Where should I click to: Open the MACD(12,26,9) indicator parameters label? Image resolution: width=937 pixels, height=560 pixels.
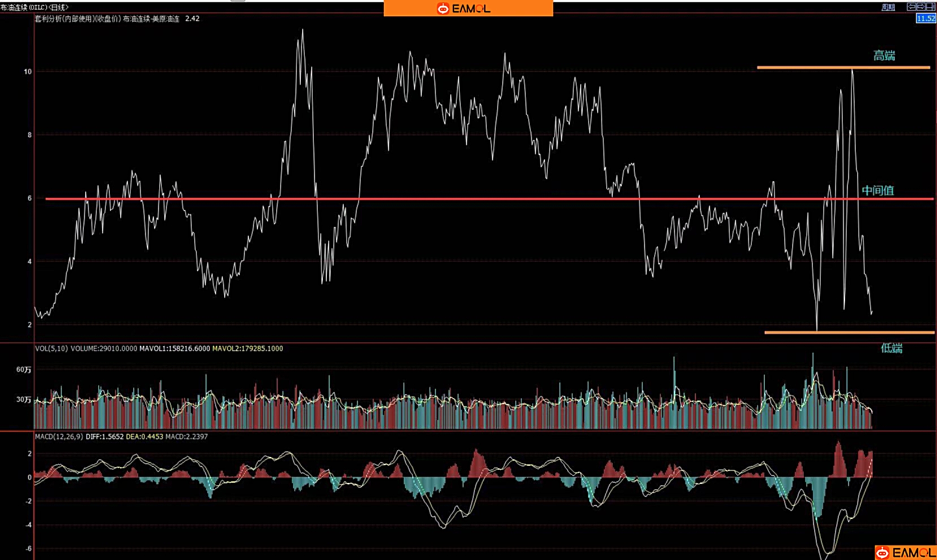(x=59, y=437)
